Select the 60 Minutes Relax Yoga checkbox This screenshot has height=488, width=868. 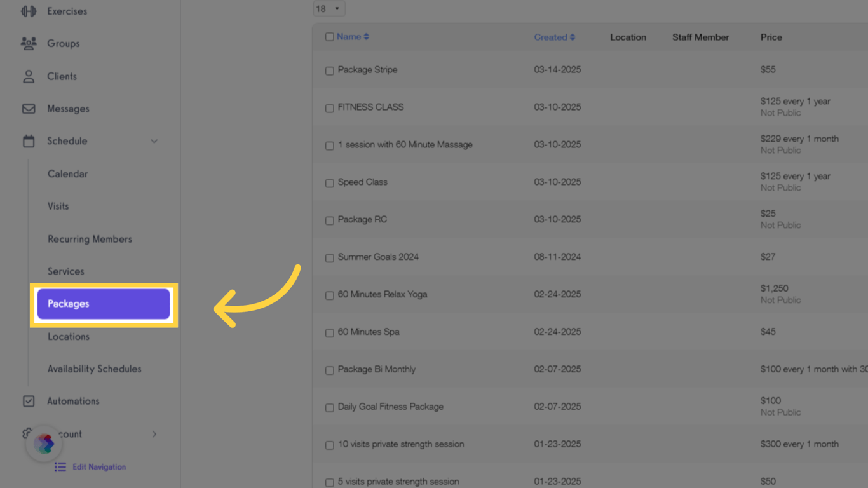coord(329,295)
